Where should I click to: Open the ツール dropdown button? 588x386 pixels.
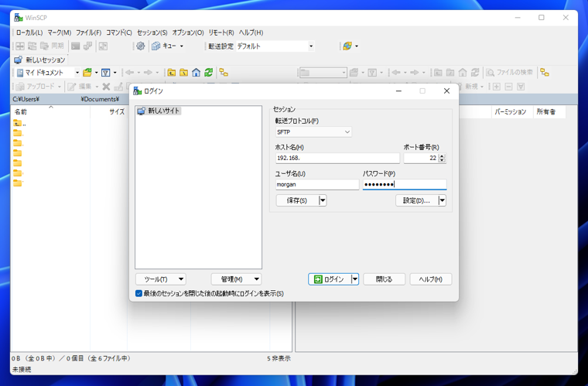click(x=160, y=279)
